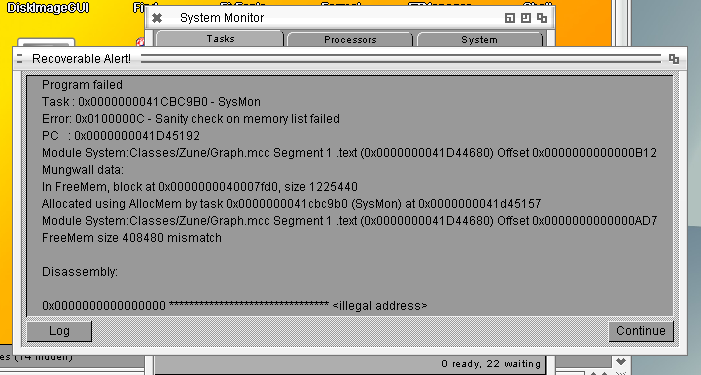This screenshot has height=375, width=701.
Task: Click the 'Allocated using AllocMem by task' line
Action: click(x=291, y=204)
